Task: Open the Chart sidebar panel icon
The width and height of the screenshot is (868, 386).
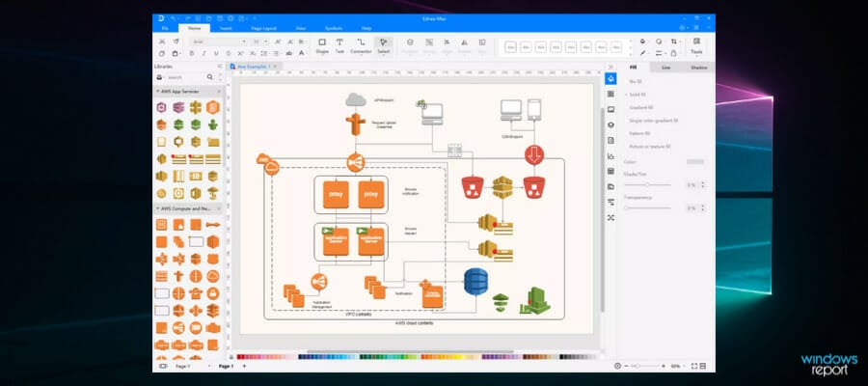Action: 610,156
